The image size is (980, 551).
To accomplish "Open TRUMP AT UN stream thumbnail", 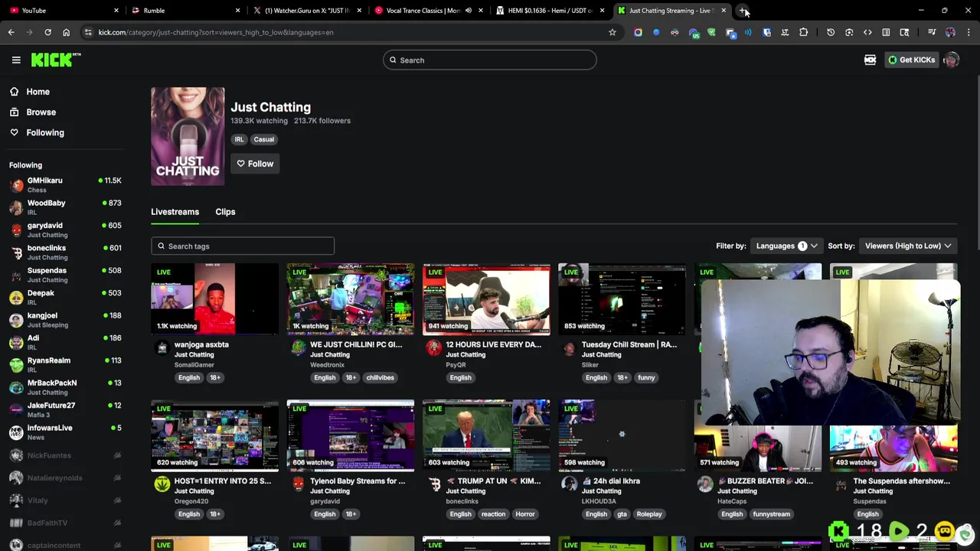I will pyautogui.click(x=486, y=435).
